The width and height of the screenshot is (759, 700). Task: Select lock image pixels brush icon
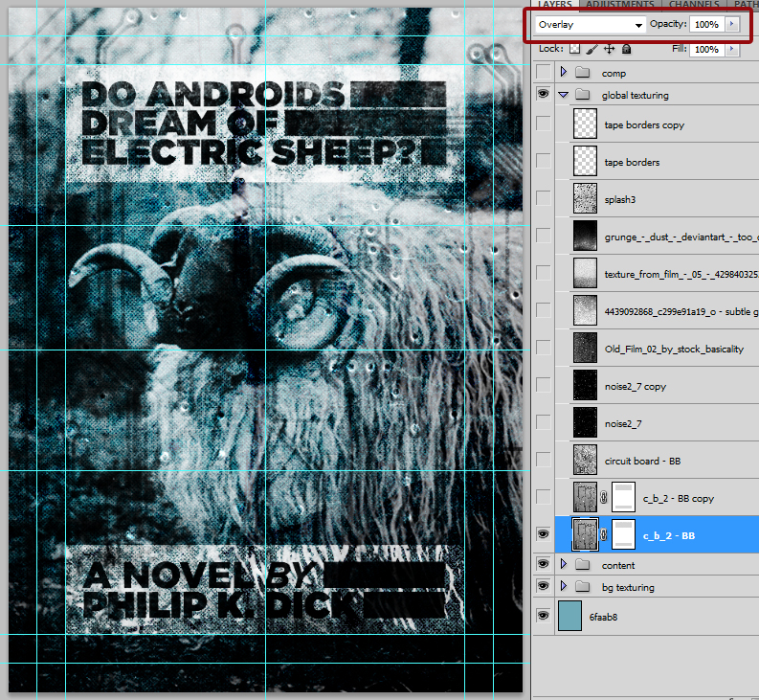click(x=592, y=49)
